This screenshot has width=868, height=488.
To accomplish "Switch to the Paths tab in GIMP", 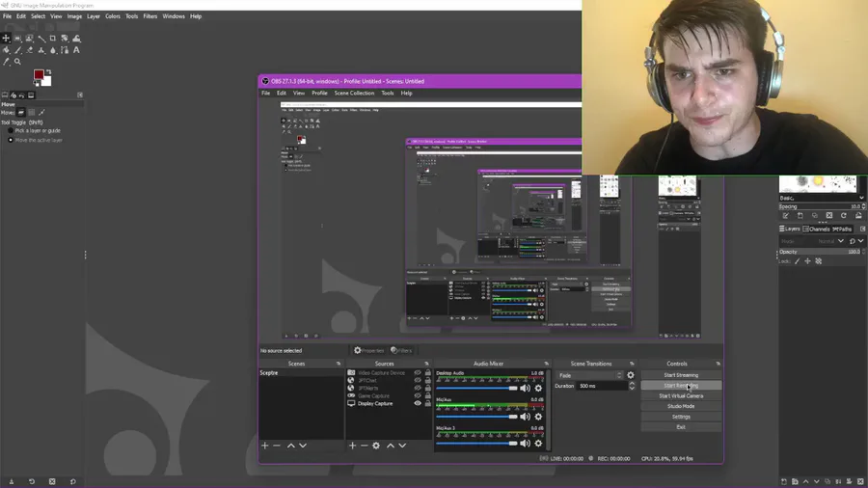I will pos(842,229).
